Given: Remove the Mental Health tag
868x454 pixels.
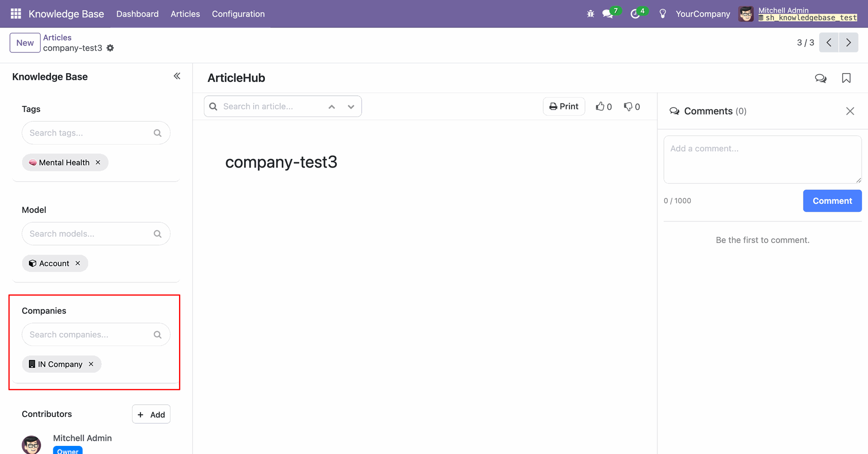Looking at the screenshot, I should coord(98,162).
